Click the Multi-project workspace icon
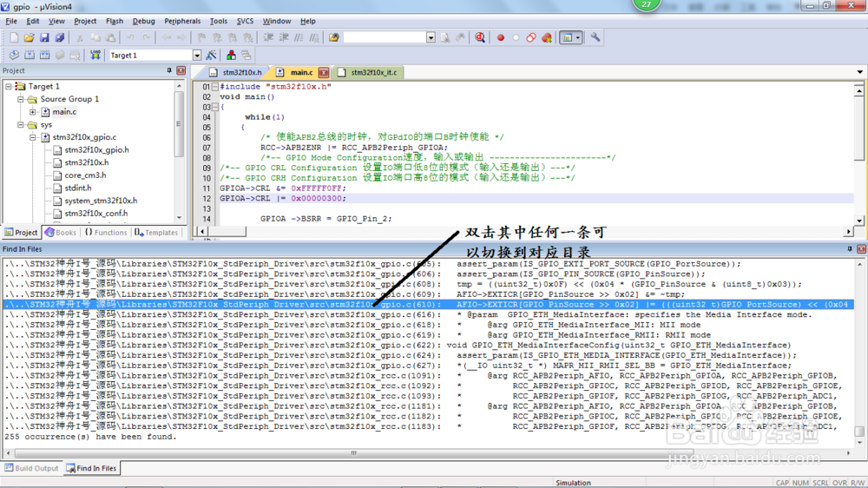Image resolution: width=868 pixels, height=488 pixels. pyautogui.click(x=247, y=56)
